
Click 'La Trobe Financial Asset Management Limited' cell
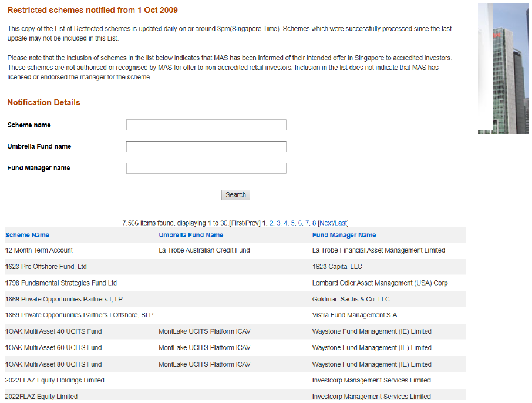tap(379, 250)
